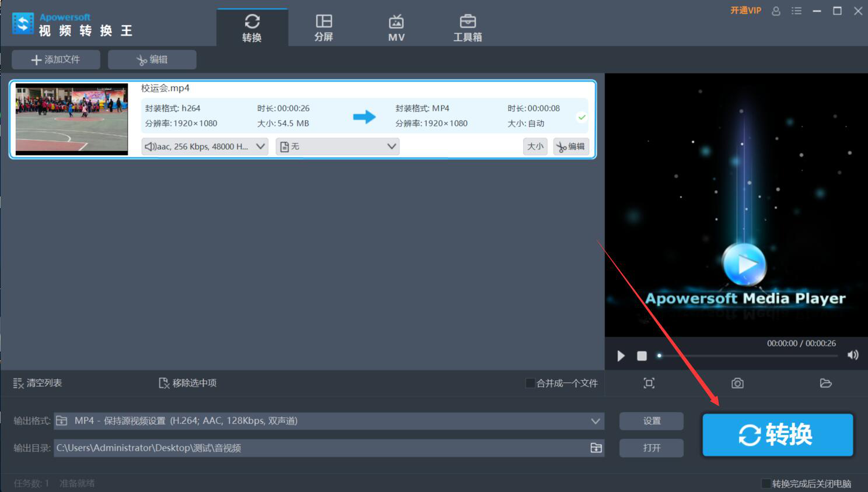Switch to the 转换 tab
Viewport: 868px width, 492px height.
(x=252, y=28)
